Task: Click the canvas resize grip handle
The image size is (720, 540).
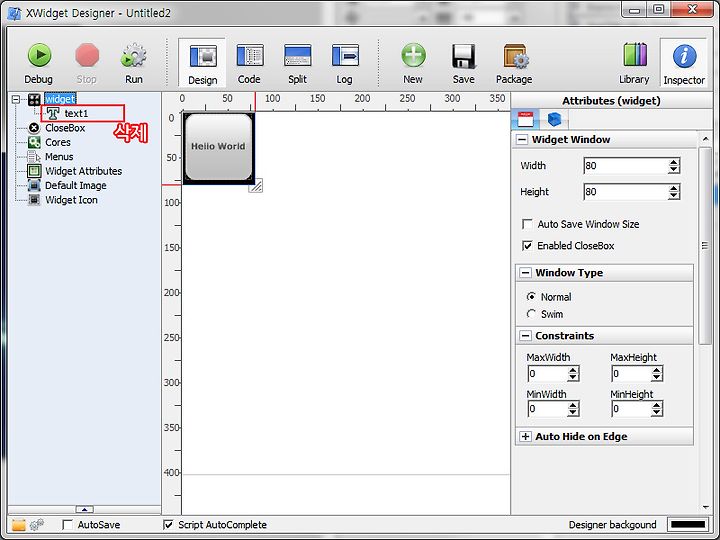Action: (256, 186)
